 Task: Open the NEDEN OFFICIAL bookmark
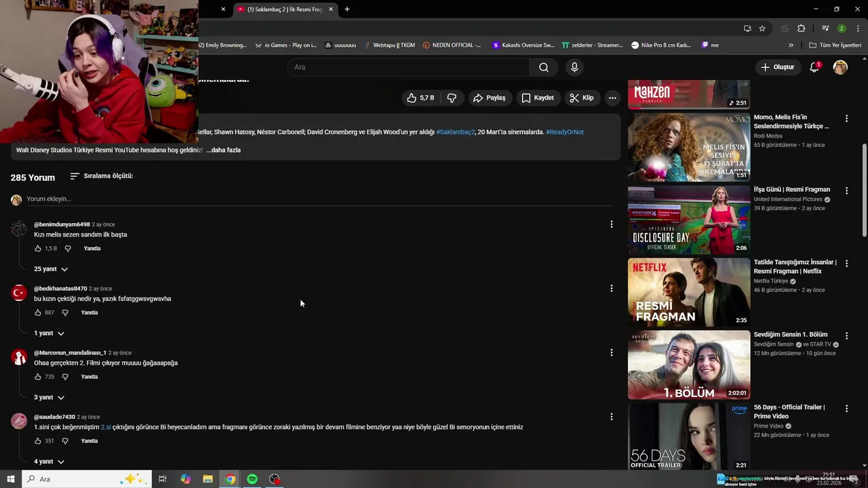coord(452,45)
